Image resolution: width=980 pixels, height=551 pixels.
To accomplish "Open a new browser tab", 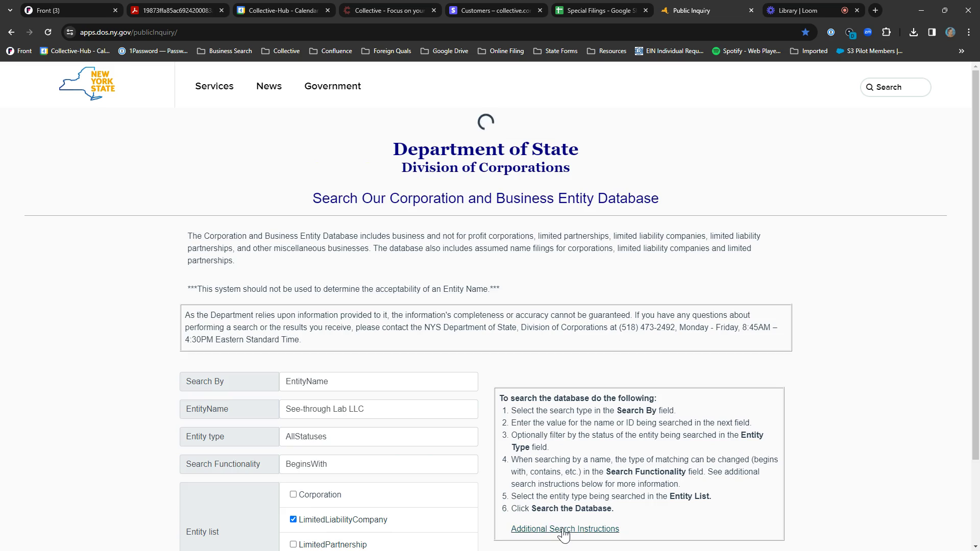I will [x=875, y=10].
